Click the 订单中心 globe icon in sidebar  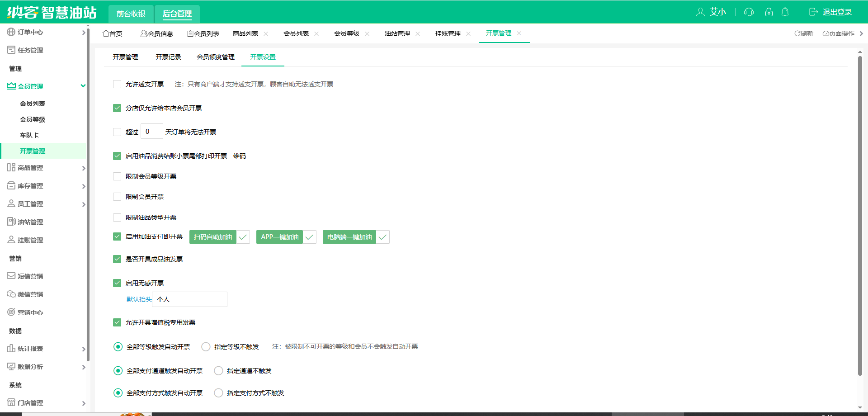coord(11,32)
